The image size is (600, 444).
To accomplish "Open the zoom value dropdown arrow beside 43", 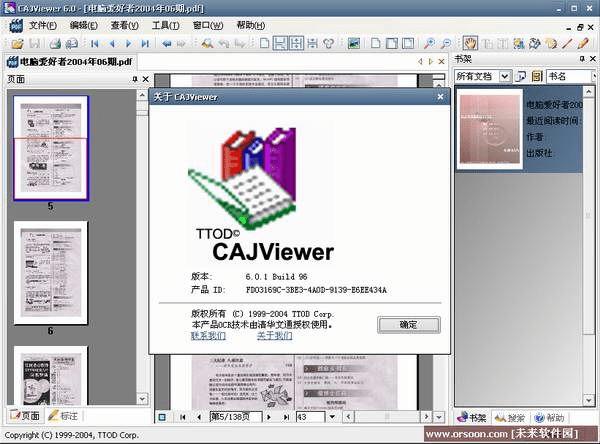I will pos(332,417).
